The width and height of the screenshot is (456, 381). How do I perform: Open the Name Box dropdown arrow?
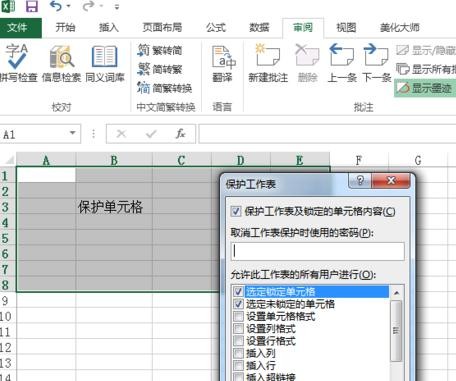pos(72,133)
